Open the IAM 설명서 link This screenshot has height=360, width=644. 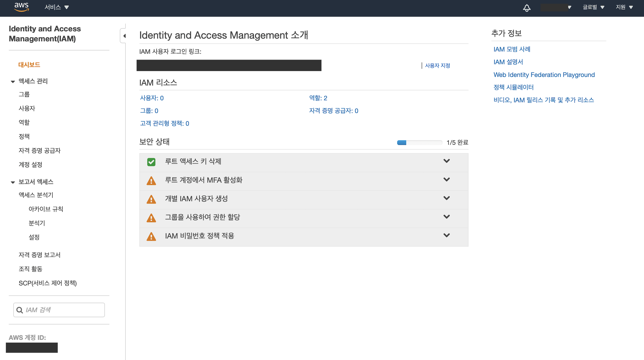508,62
